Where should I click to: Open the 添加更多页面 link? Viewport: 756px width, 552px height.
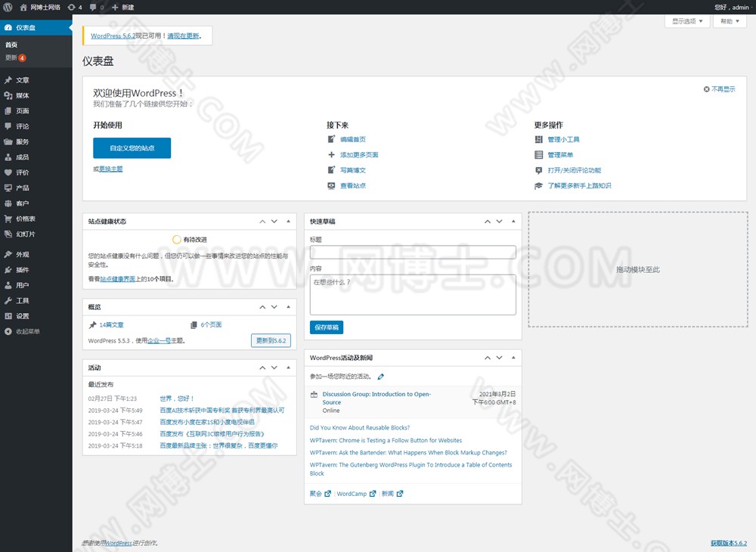[x=359, y=155]
